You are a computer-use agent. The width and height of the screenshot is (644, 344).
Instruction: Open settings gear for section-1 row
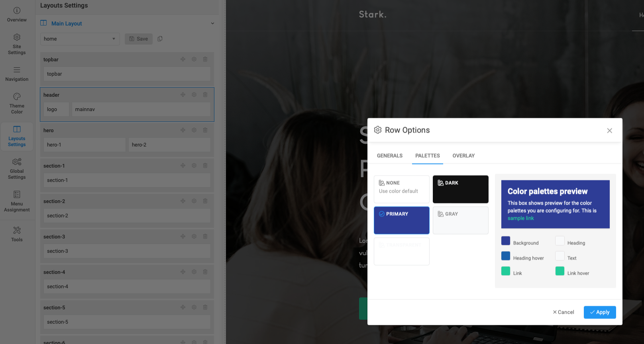(x=194, y=166)
